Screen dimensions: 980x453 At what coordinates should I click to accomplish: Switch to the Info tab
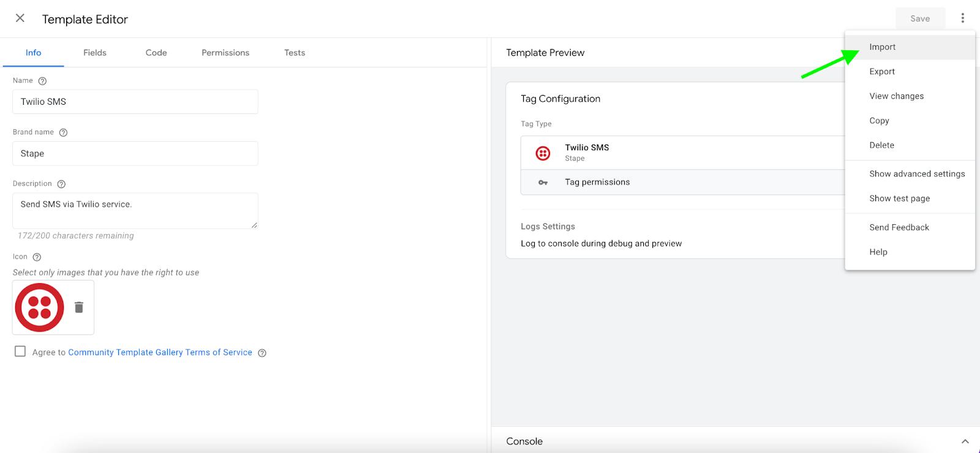(x=33, y=53)
